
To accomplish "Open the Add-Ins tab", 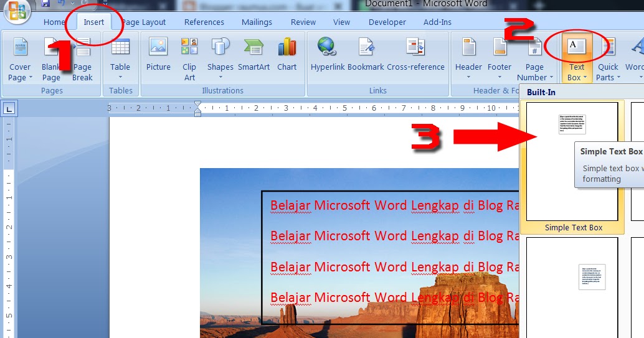I will pos(437,22).
